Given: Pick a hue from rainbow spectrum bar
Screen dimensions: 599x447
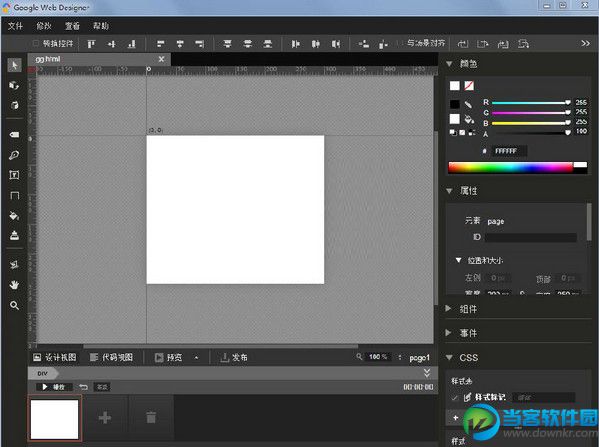Looking at the screenshot, I should coord(511,167).
